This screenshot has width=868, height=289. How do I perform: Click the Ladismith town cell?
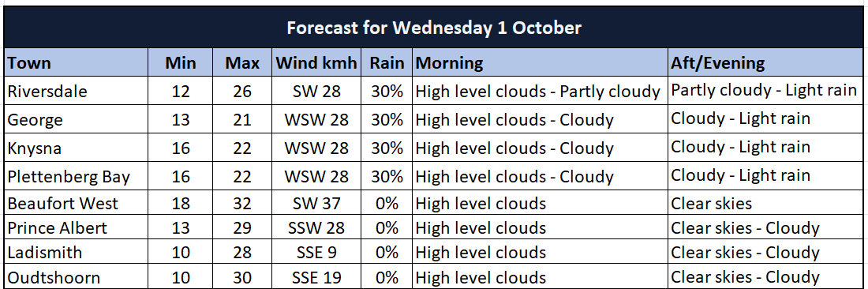coord(77,252)
